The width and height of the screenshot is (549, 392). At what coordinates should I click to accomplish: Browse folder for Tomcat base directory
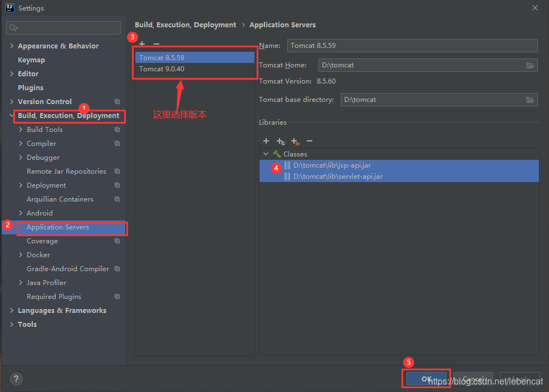click(530, 100)
